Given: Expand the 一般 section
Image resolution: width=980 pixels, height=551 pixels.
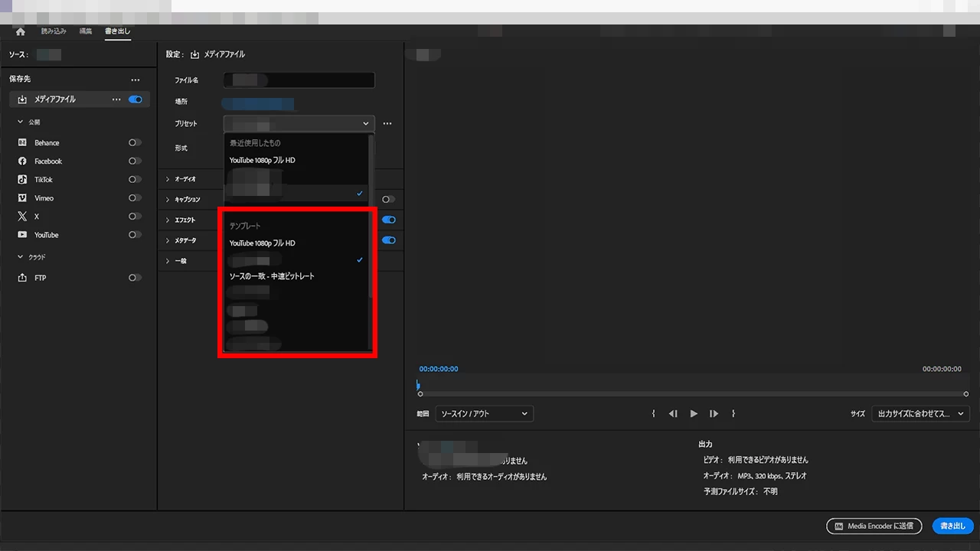Looking at the screenshot, I should coord(168,261).
